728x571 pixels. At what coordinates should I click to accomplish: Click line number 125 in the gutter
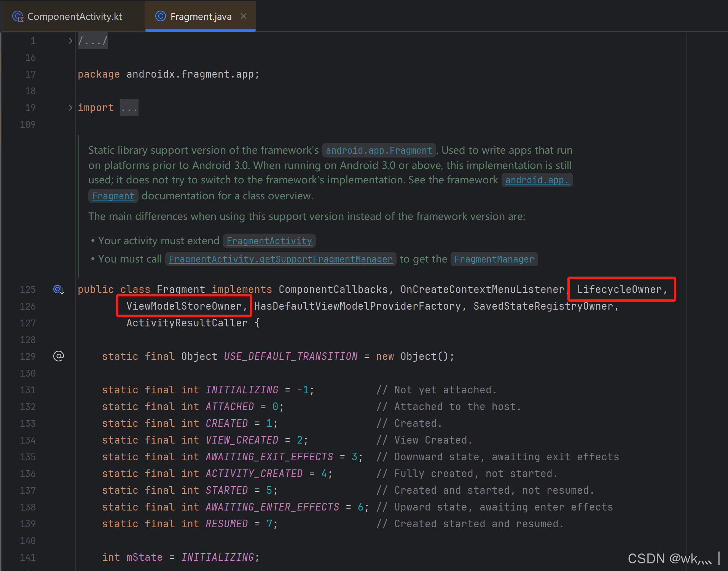click(x=27, y=289)
